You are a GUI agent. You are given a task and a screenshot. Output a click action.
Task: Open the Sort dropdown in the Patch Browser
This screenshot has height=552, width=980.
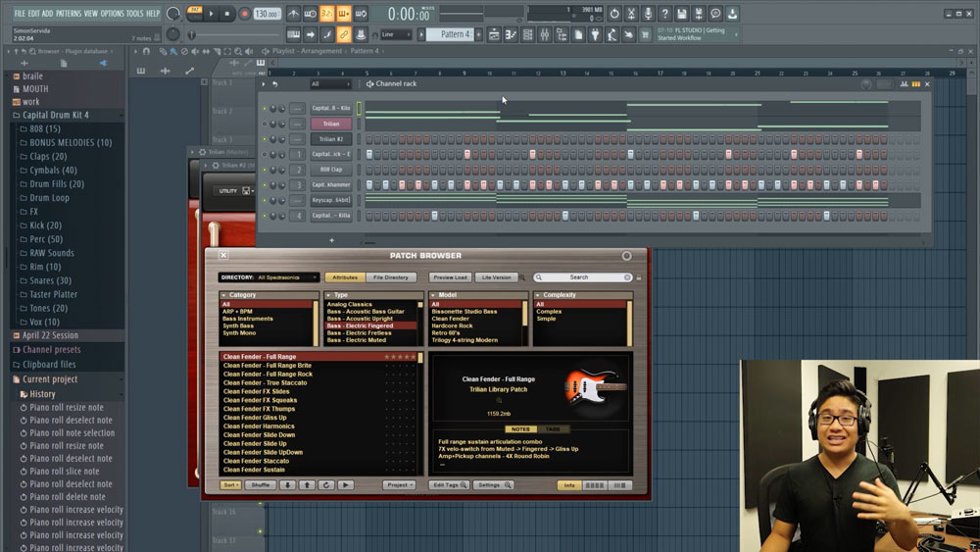pos(231,485)
